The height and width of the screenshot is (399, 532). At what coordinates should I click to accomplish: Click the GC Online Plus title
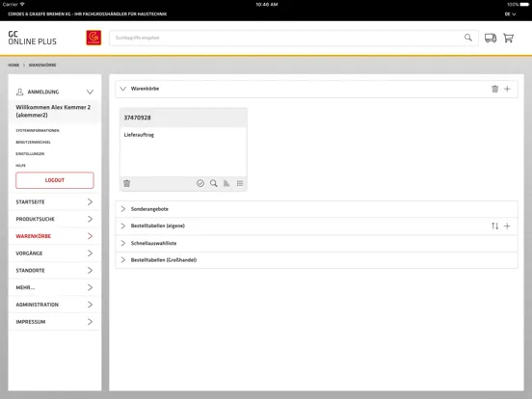pyautogui.click(x=32, y=38)
